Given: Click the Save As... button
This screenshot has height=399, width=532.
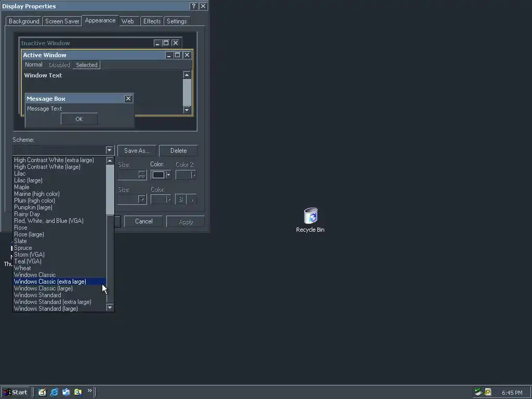Looking at the screenshot, I should click(137, 151).
